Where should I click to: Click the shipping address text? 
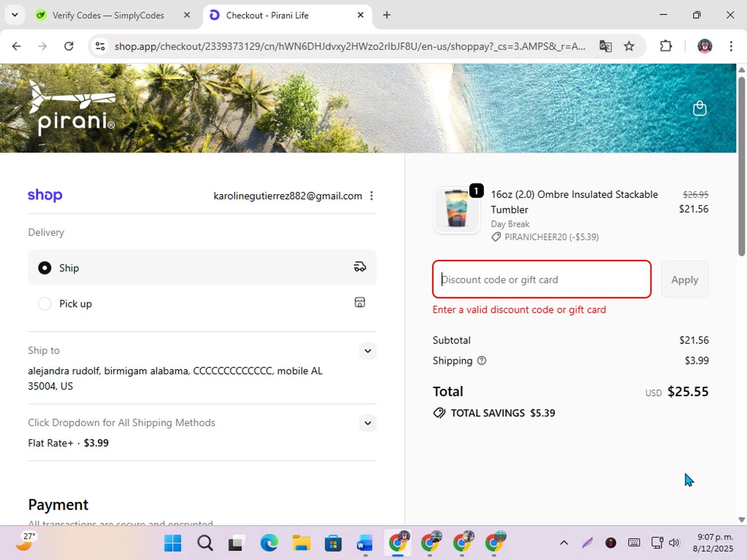(175, 378)
